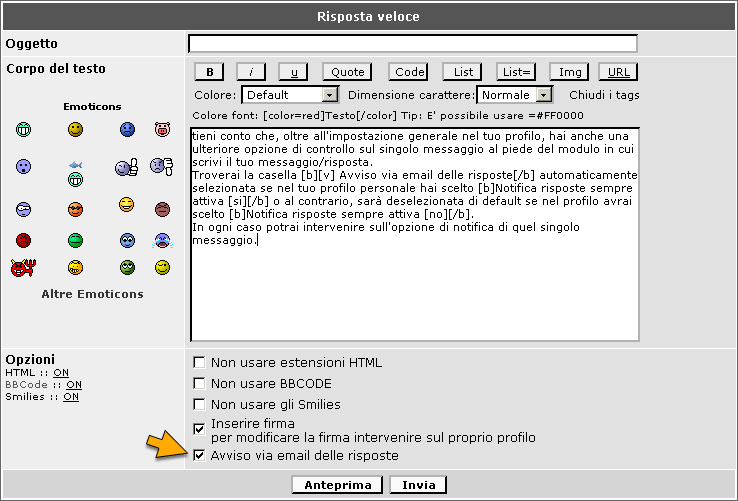Open the Dimensione carattere dropdown showing Normale
Screen dimensions: 738x501
pos(514,95)
